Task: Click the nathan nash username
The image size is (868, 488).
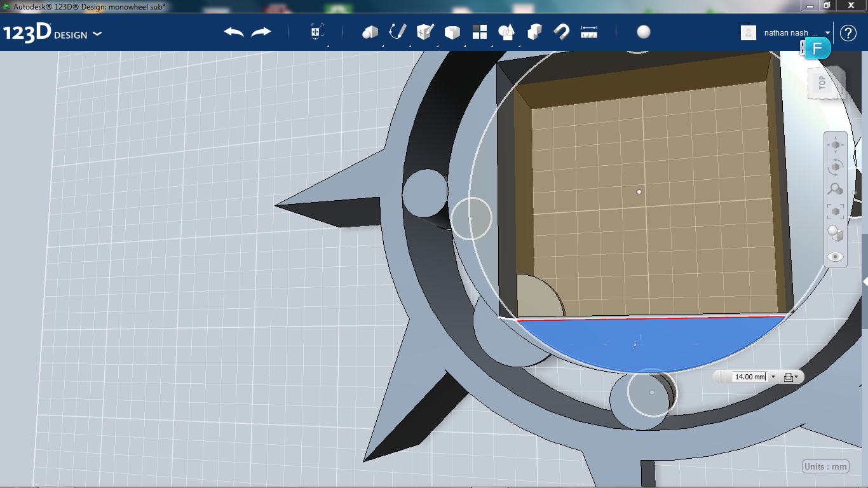Action: [x=786, y=32]
